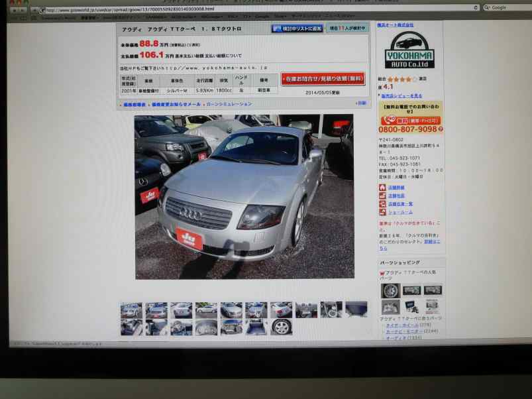Select the third thumbnail in the top gallery row

click(x=181, y=310)
